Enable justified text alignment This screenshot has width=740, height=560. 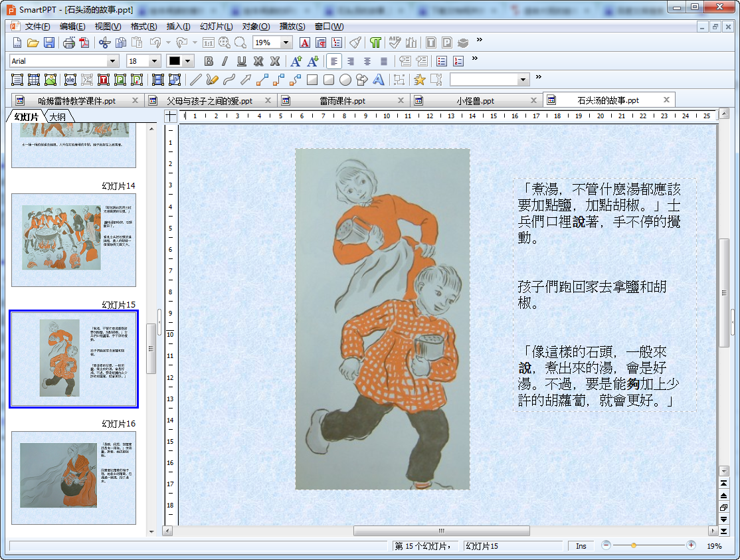tap(384, 61)
